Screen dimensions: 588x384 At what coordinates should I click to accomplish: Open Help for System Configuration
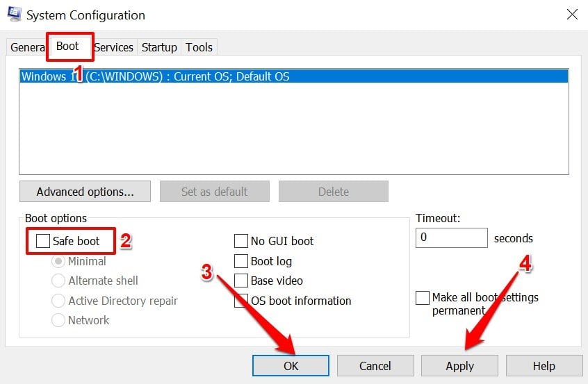(x=544, y=366)
